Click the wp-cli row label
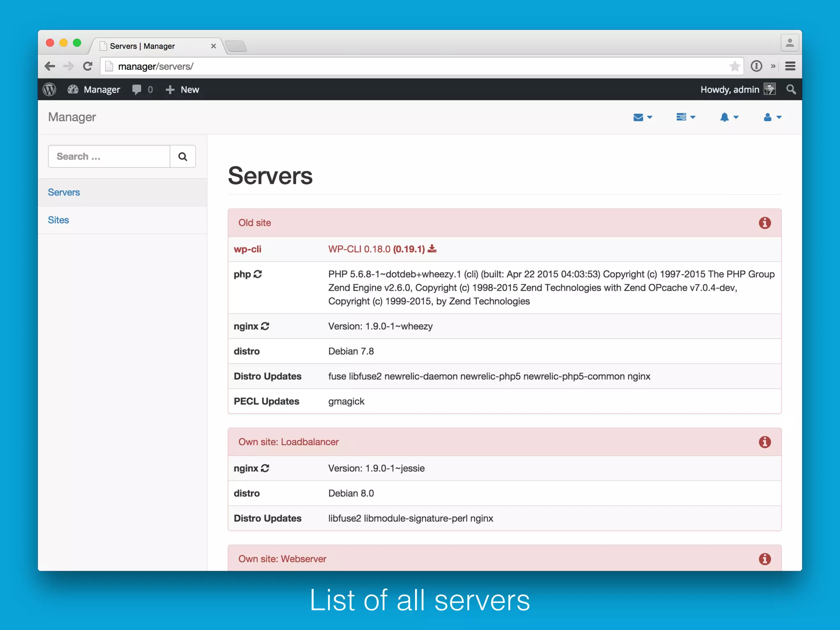Viewport: 840px width, 630px height. pos(247,249)
